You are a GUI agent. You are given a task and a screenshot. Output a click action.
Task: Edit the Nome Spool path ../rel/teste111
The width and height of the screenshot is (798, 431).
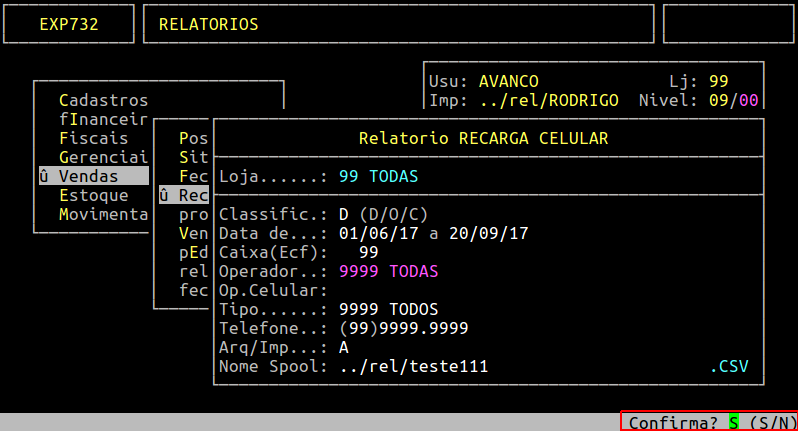click(x=413, y=366)
